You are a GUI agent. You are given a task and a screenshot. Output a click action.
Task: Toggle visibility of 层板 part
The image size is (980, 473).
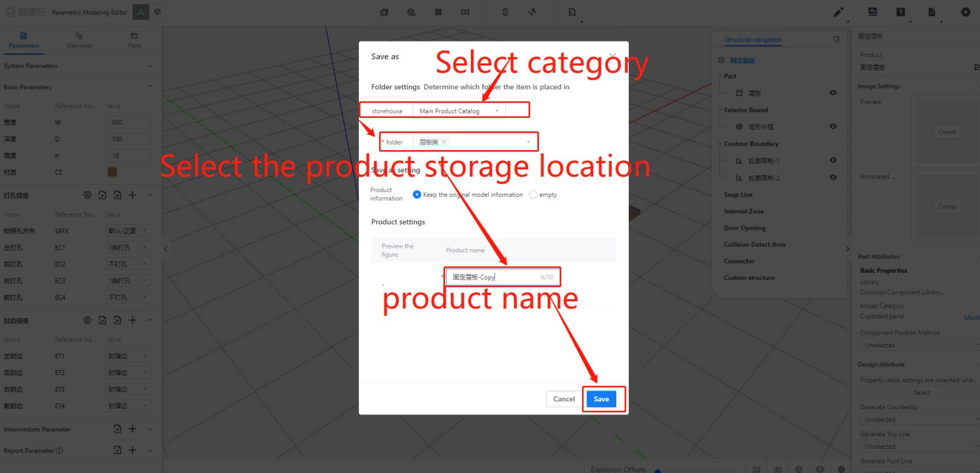coord(833,93)
